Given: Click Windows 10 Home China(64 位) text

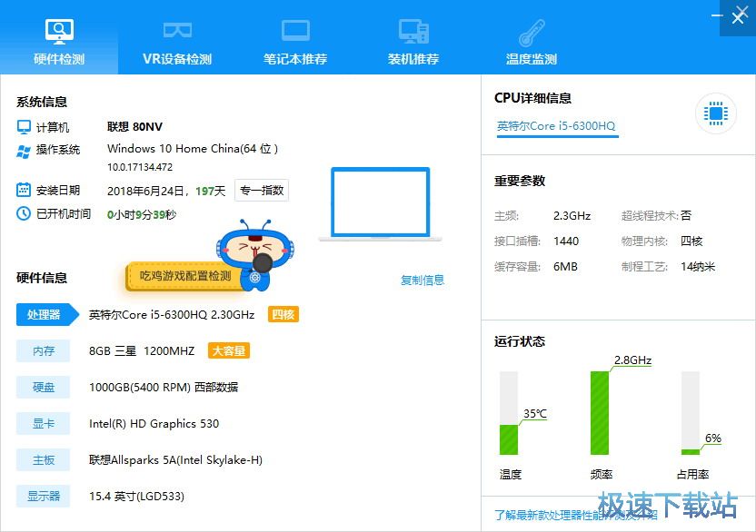Looking at the screenshot, I should click(193, 148).
